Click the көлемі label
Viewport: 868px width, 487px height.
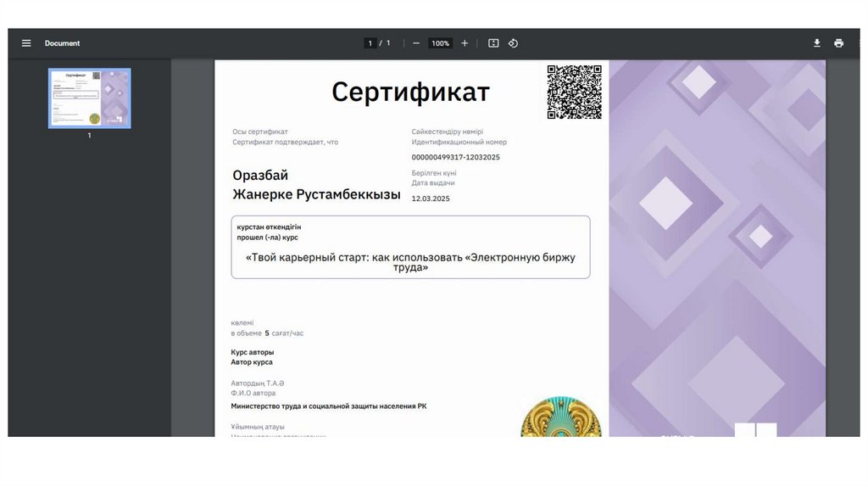242,323
